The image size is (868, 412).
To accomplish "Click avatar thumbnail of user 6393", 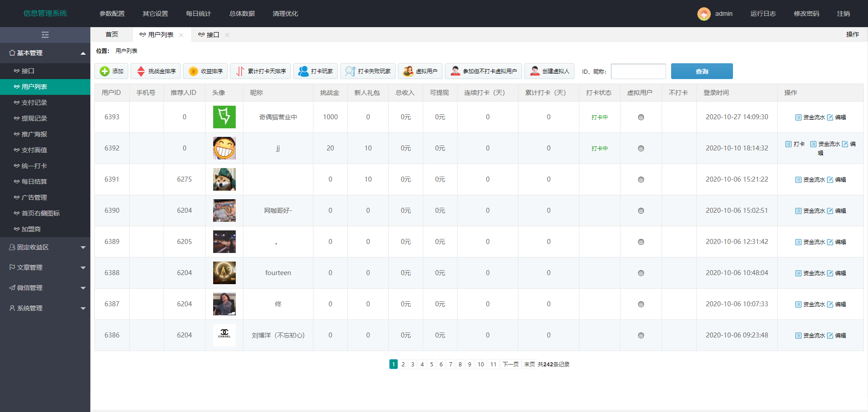I will (224, 117).
